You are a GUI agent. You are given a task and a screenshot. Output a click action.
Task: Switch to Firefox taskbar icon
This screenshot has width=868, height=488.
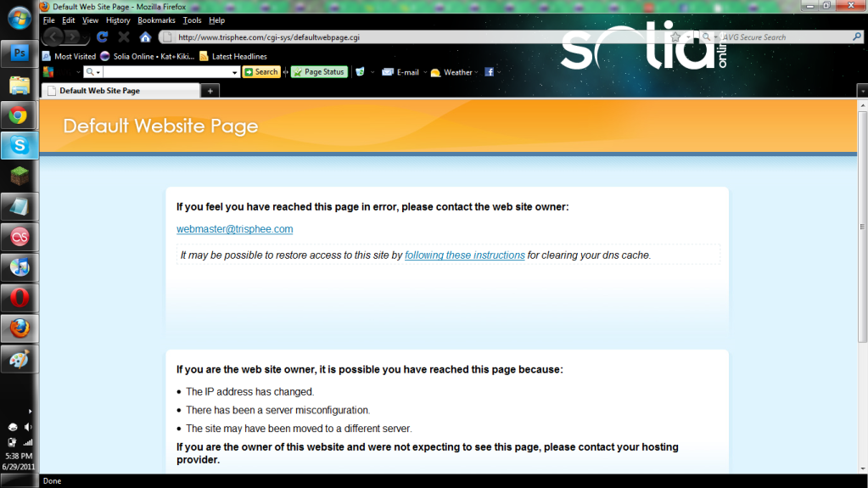coord(20,328)
